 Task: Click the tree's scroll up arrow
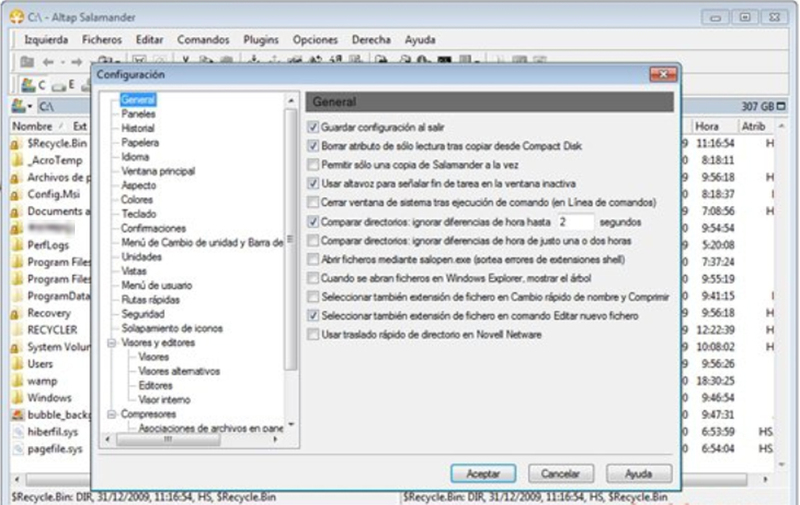(x=291, y=101)
